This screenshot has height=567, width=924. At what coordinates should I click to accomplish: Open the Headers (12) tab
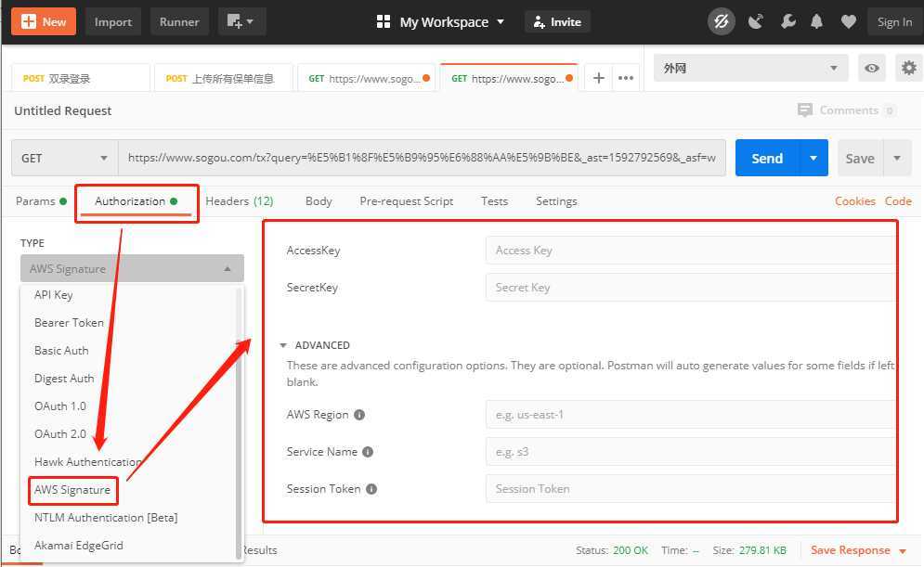point(240,201)
